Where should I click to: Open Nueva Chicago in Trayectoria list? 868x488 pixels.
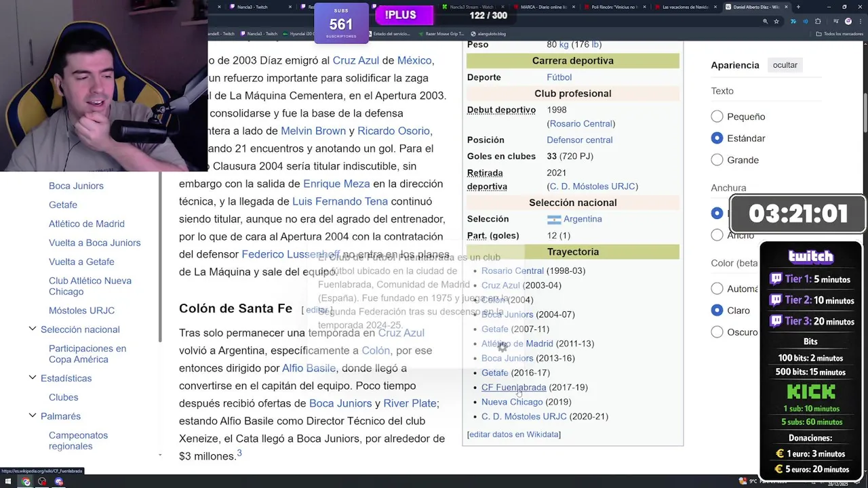click(x=512, y=402)
